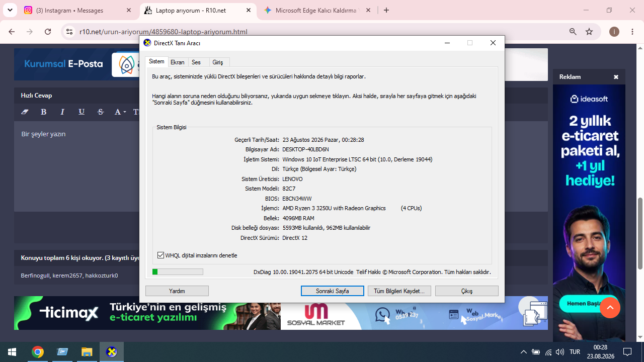This screenshot has height=362, width=644.
Task: Click the browser back arrow
Action: point(12,32)
